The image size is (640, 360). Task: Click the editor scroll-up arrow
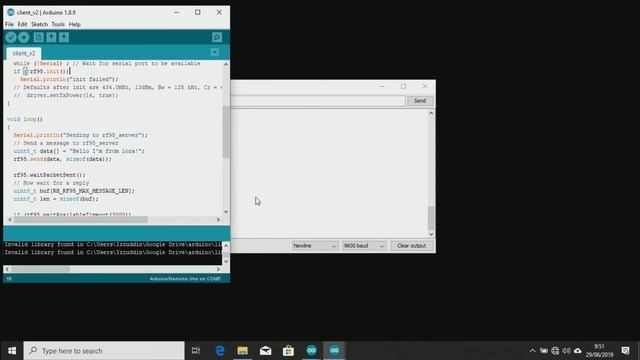tap(226, 64)
